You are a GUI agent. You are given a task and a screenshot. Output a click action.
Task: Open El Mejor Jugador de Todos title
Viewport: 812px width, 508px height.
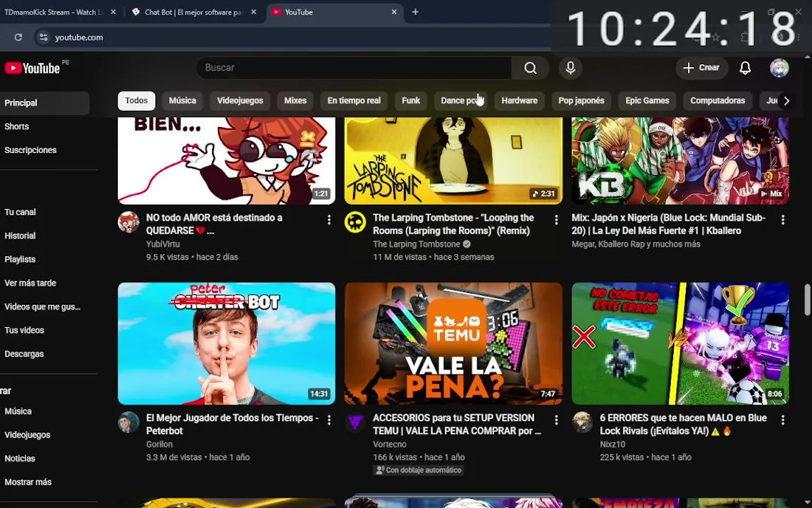click(233, 424)
